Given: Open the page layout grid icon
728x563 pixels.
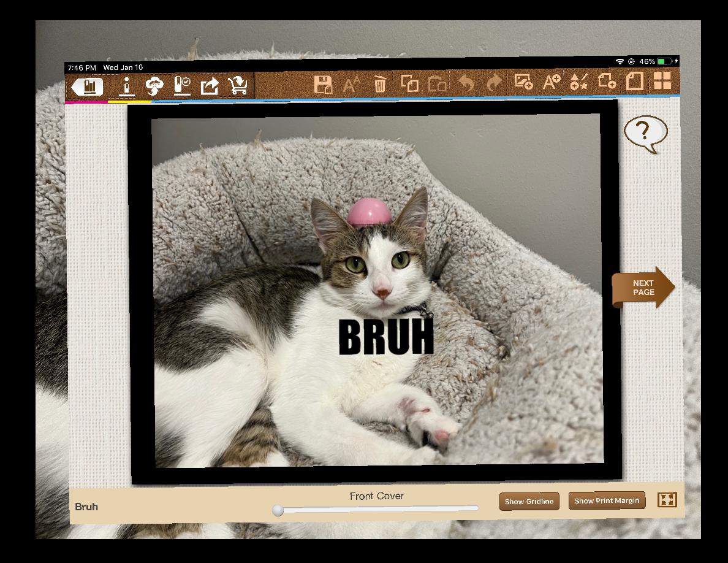Looking at the screenshot, I should pos(662,80).
